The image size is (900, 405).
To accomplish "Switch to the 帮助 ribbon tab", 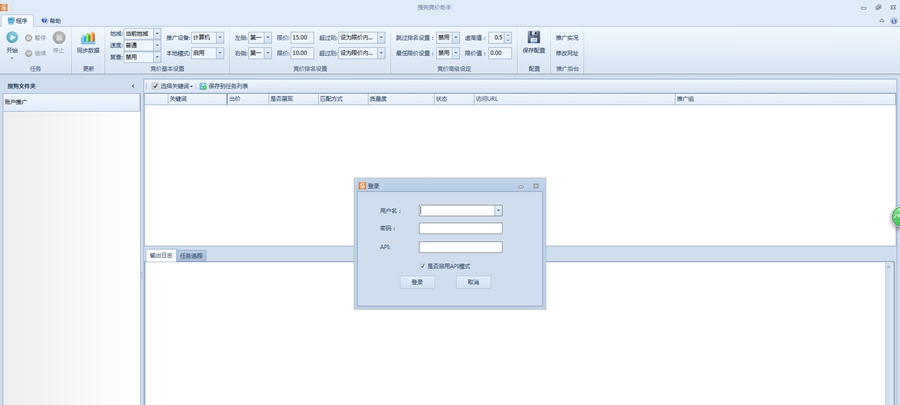I will (51, 21).
